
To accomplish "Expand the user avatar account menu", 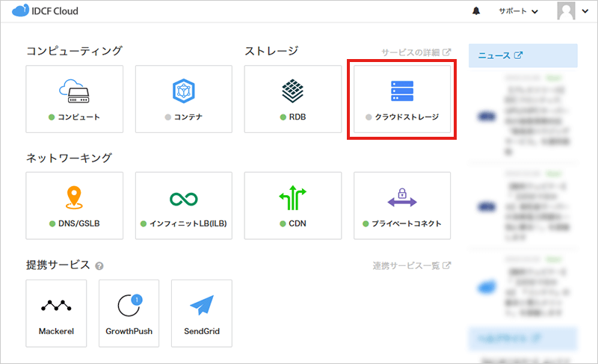I will pos(573,12).
